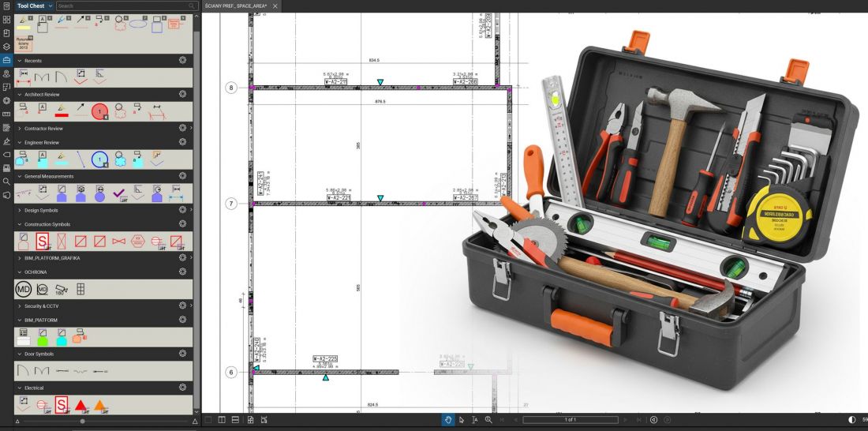The height and width of the screenshot is (431, 868).
Task: Click the Tool Chest search field
Action: point(127,6)
